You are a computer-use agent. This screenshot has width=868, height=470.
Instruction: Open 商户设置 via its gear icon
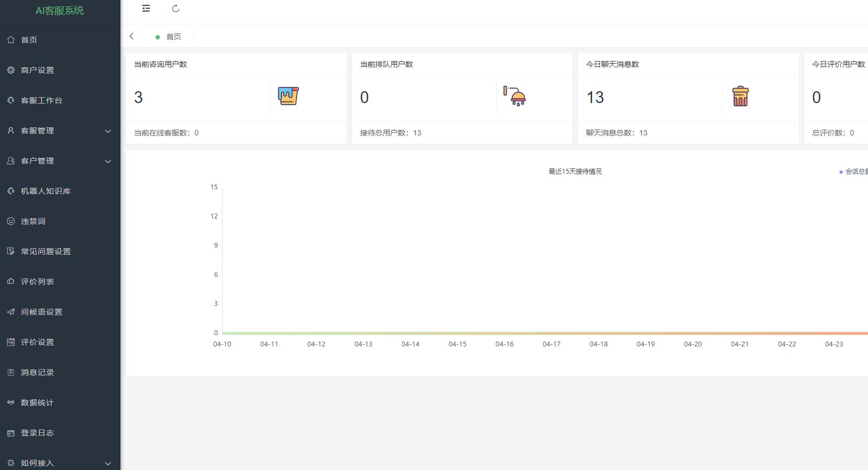11,70
